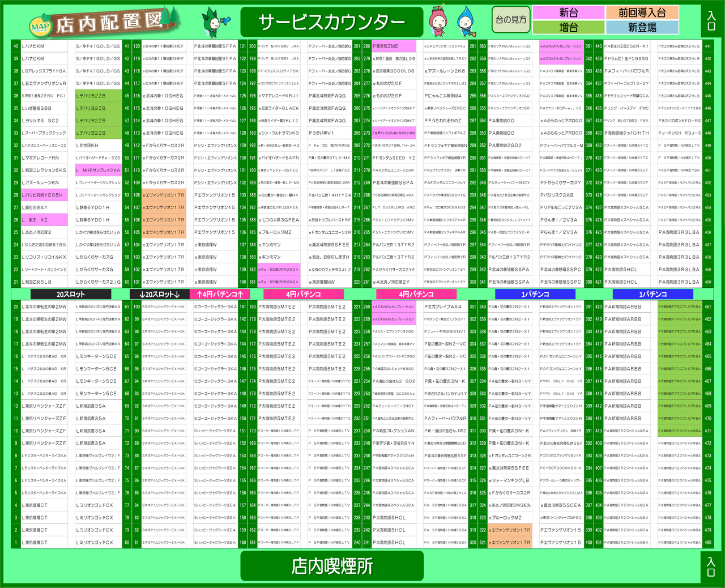Click the 入口 label at top right

click(711, 22)
